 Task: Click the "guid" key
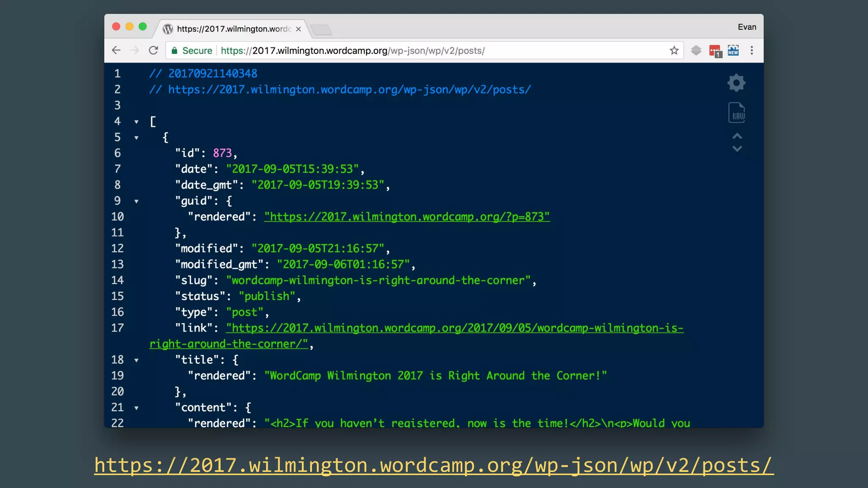(194, 201)
